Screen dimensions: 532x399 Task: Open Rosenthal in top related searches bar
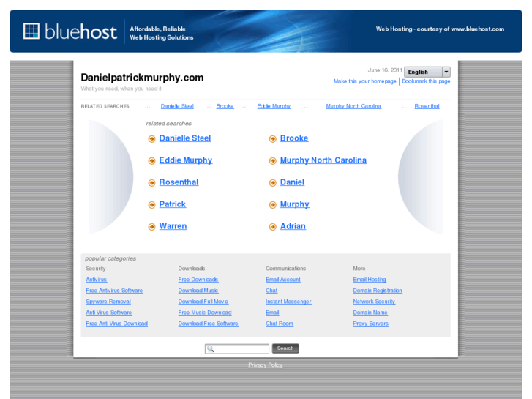[x=427, y=106]
